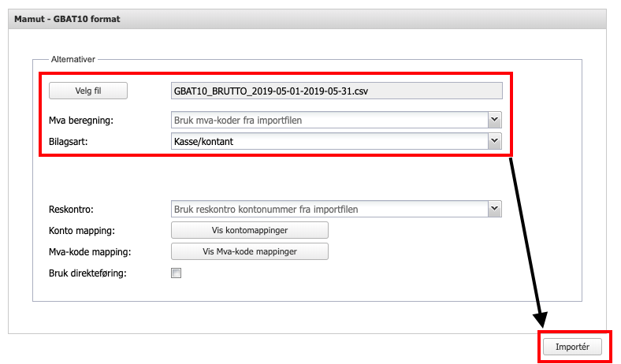Click the 'Mva beregning:' label
Image resolution: width=621 pixels, height=364 pixels.
[x=81, y=121]
